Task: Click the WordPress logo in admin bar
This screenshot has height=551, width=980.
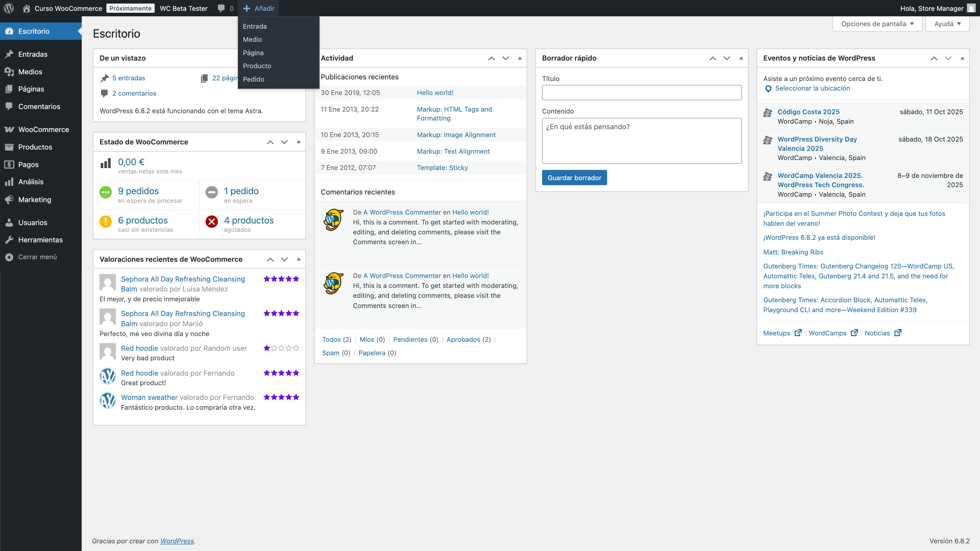Action: (x=9, y=8)
